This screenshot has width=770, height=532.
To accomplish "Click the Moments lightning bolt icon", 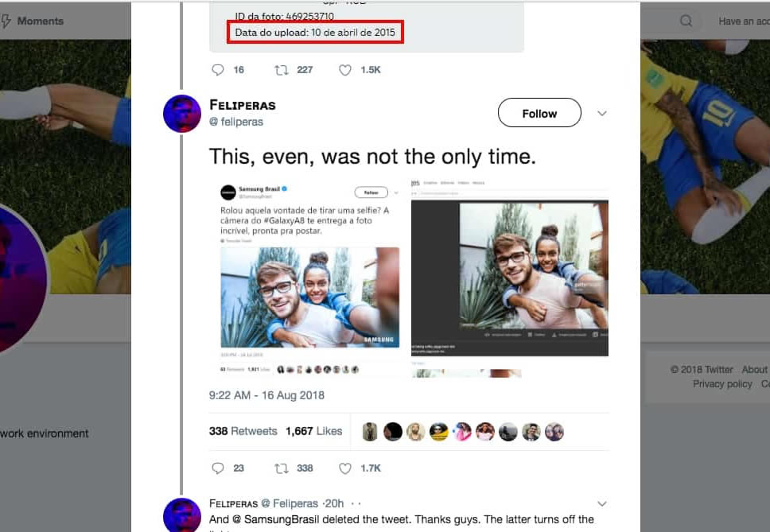I will (x=6, y=21).
